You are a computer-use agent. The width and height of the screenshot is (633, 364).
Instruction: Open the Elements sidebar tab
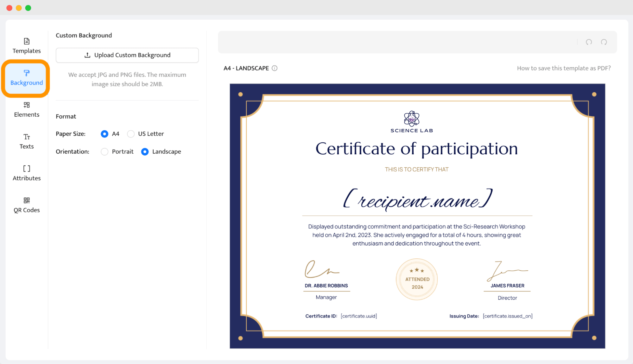(x=27, y=110)
